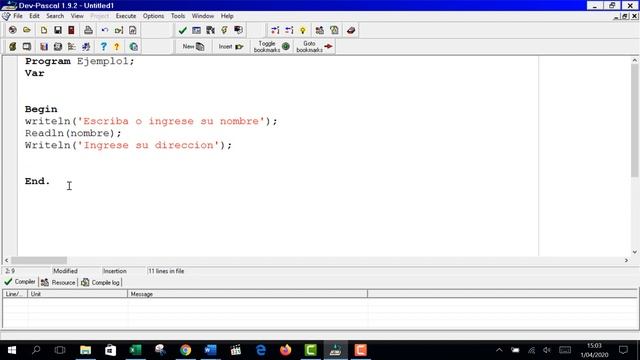The width and height of the screenshot is (640, 360).
Task: Click the 'Readln(nombre);' code line
Action: point(73,133)
